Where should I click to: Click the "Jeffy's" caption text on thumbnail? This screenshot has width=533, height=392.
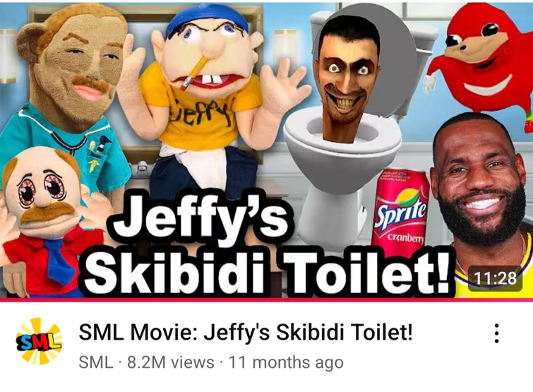[200, 218]
